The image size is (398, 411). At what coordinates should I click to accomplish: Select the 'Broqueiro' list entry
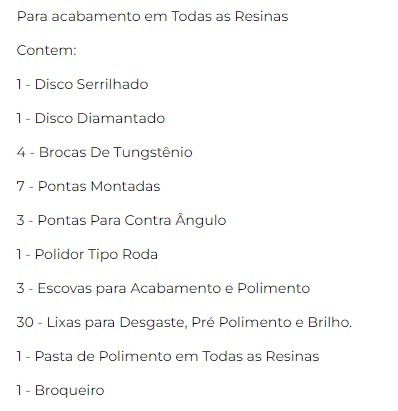click(60, 391)
